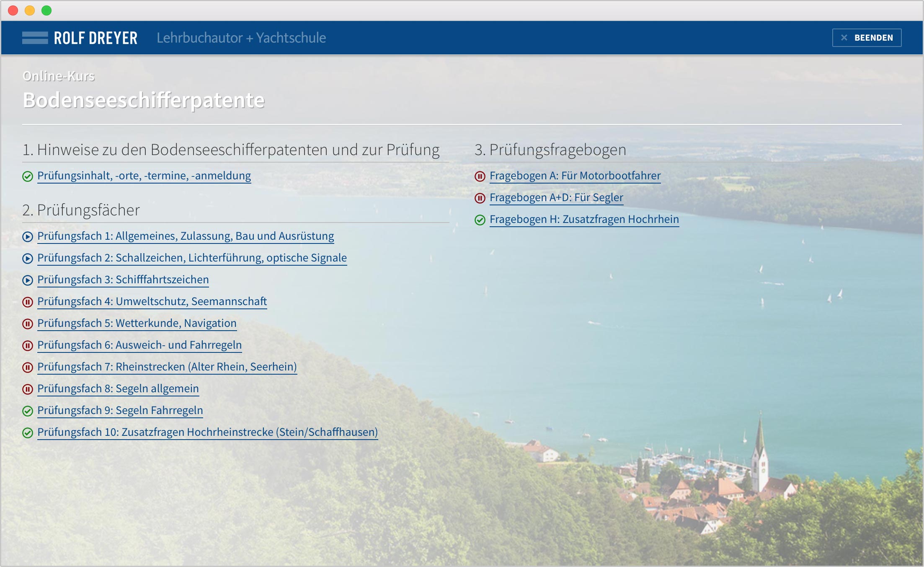Open Prüfungsfach 9: Segeln Fahrregeln
924x567 pixels.
click(x=120, y=410)
